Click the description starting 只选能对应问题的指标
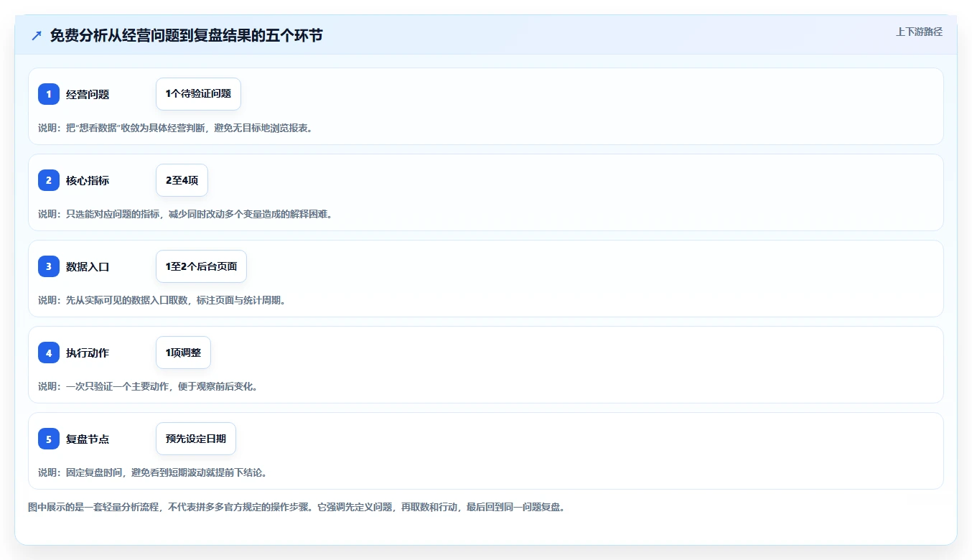 point(185,214)
